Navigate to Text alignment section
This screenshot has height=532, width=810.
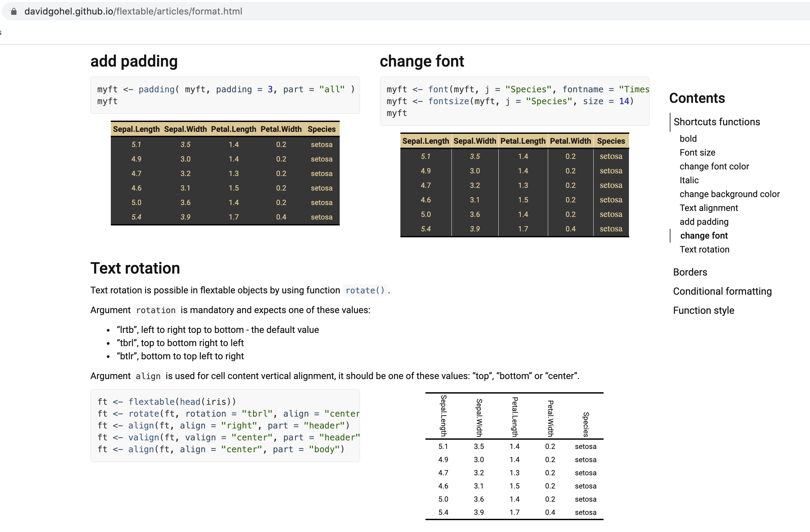(x=708, y=208)
